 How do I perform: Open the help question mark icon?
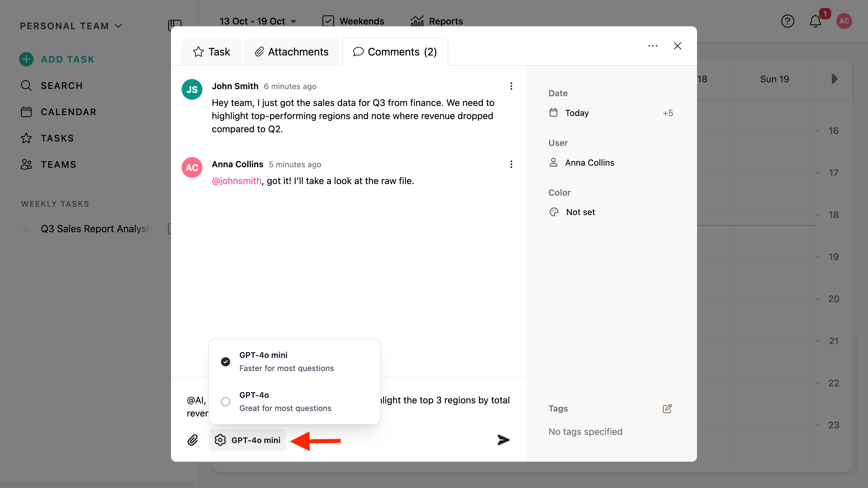coord(788,22)
